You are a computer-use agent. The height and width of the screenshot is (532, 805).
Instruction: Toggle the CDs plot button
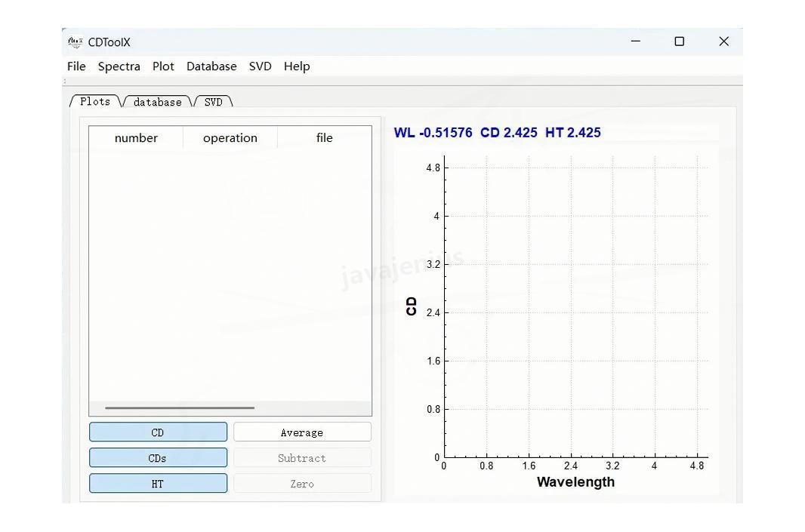pos(158,457)
